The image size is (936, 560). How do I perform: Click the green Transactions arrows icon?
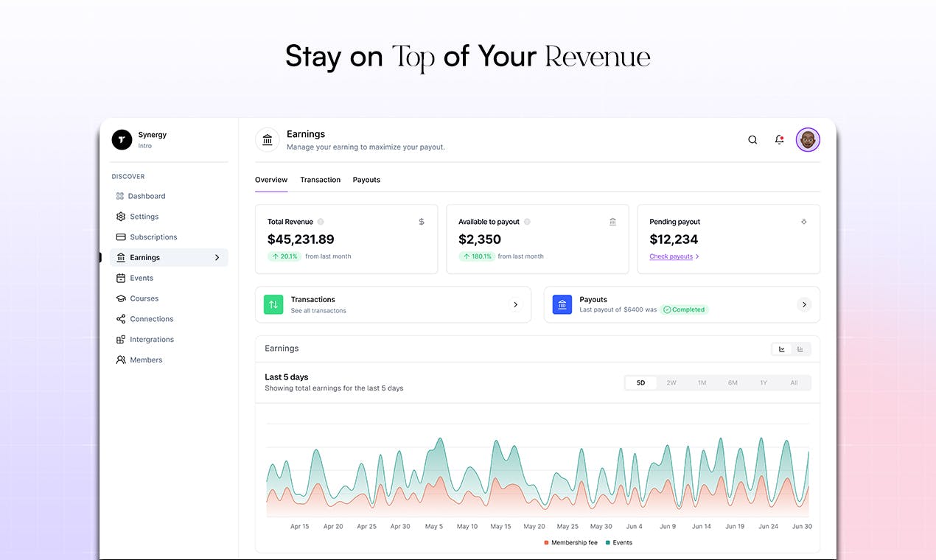(273, 304)
